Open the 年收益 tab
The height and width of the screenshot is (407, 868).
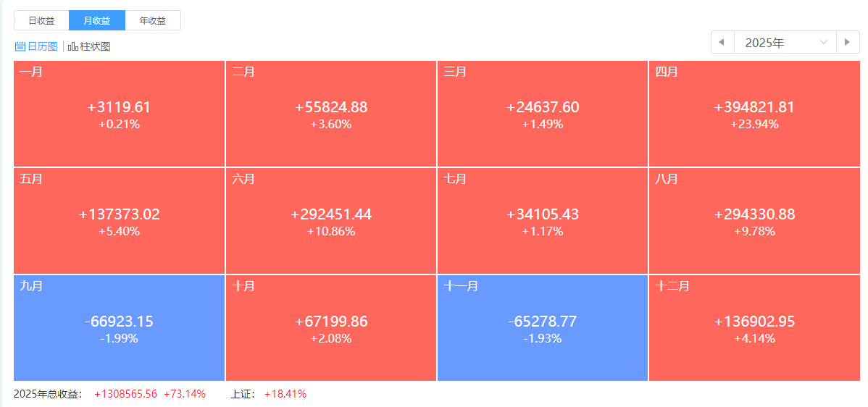pos(153,20)
